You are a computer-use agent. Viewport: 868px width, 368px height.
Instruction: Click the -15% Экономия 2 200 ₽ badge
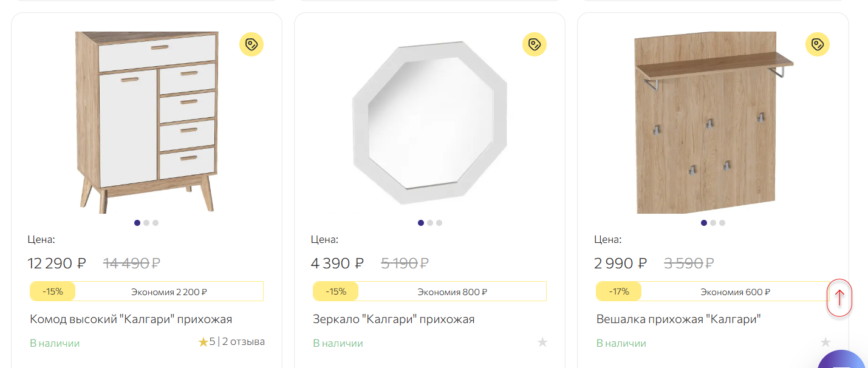click(146, 291)
